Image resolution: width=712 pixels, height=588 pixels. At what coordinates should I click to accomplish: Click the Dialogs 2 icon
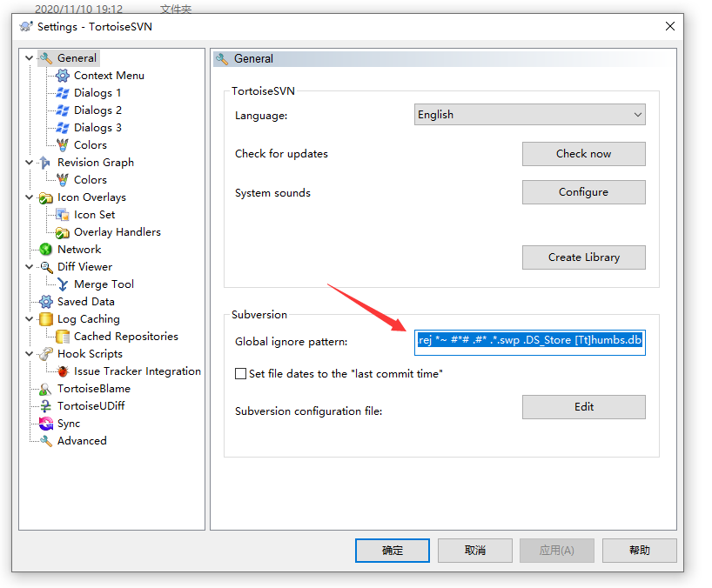click(x=63, y=110)
